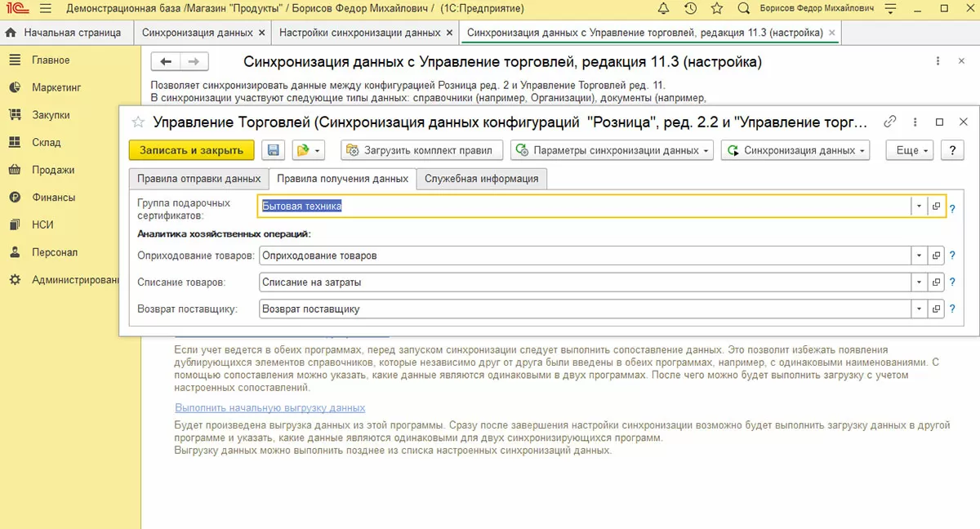Close the background настройка window
Screen dimensions: 980x529
[x=961, y=62]
